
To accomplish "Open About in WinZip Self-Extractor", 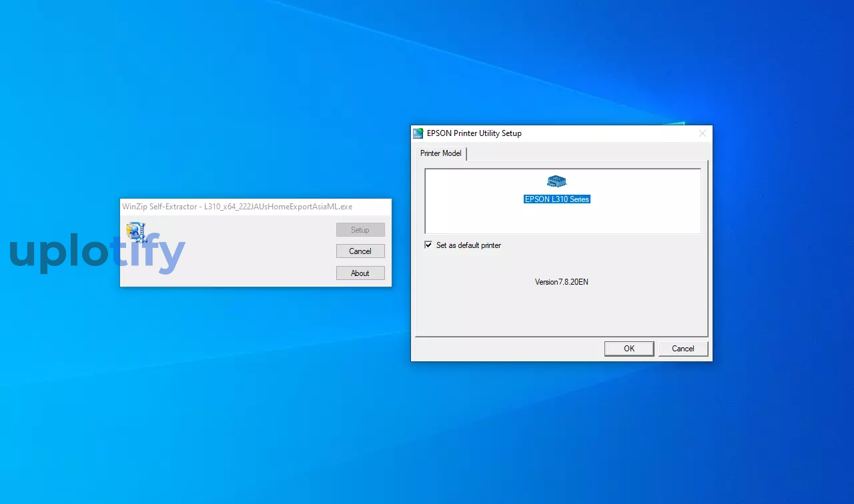I will [x=360, y=273].
